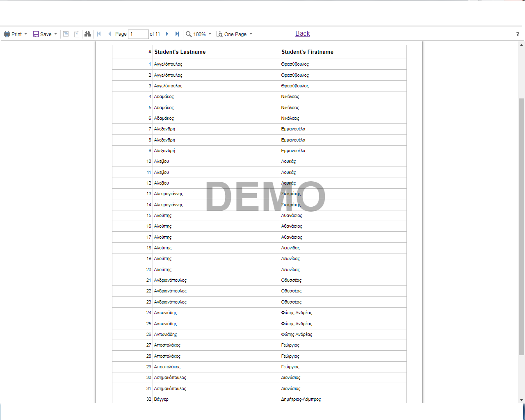Open the Print dropdown arrow
This screenshot has width=525, height=420.
pyautogui.click(x=25, y=34)
